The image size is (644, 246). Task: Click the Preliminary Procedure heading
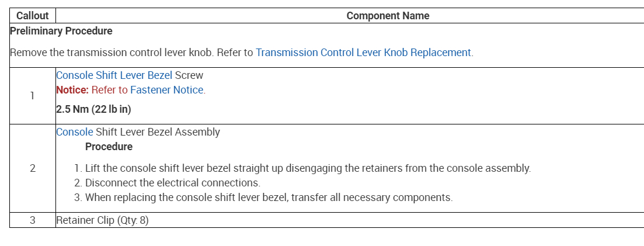(x=61, y=31)
